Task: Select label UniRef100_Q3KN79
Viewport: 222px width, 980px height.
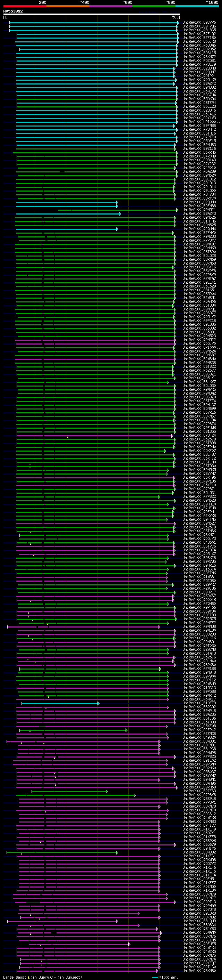Action: 199,894
